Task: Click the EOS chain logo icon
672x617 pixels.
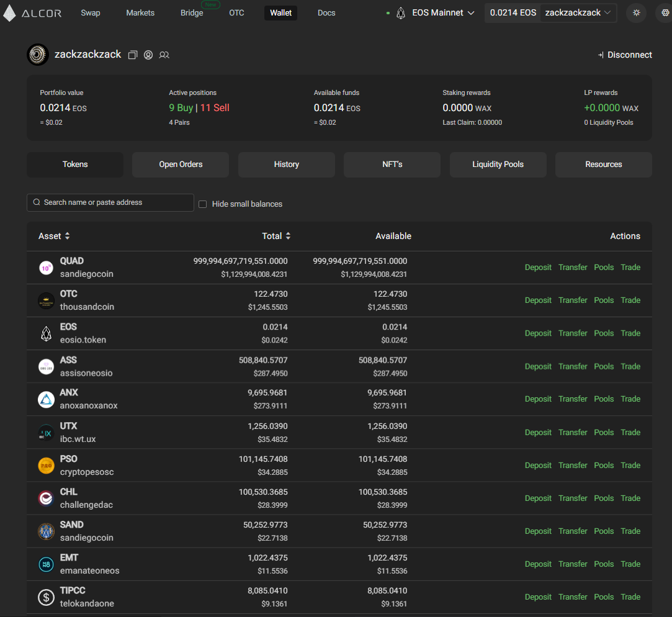Action: click(401, 13)
